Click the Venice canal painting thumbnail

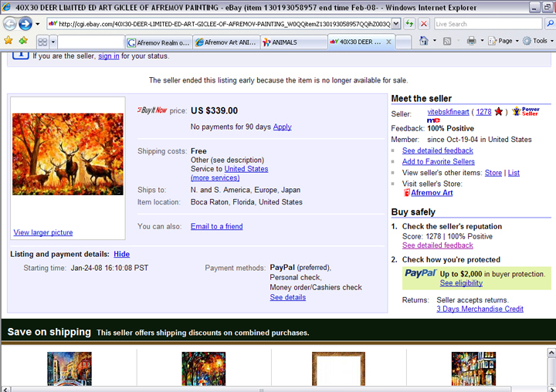click(69, 369)
